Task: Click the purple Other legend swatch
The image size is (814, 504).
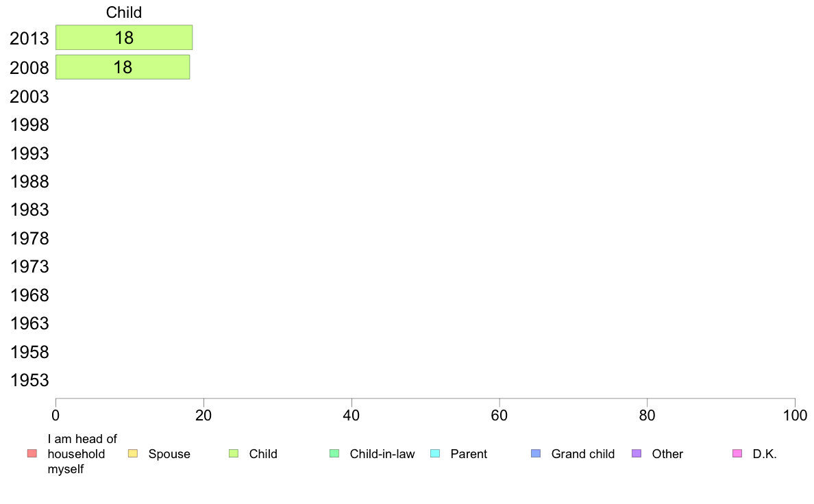Action: pyautogui.click(x=637, y=453)
